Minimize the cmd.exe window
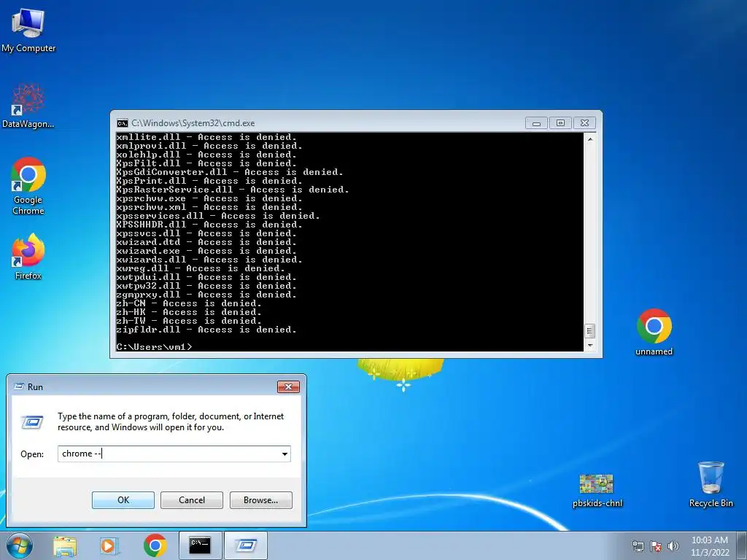The height and width of the screenshot is (560, 747). pyautogui.click(x=536, y=123)
